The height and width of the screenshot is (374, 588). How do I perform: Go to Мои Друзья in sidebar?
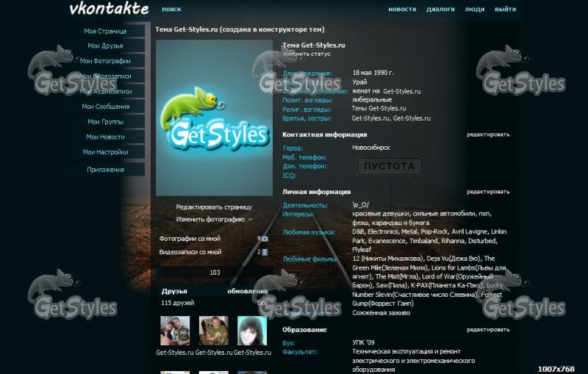coord(105,46)
